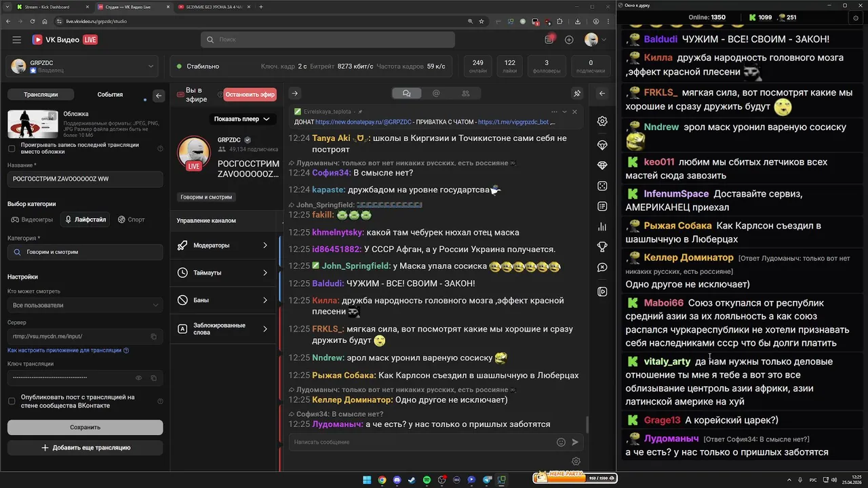Click the Остановить эфир button
The height and width of the screenshot is (488, 868).
(x=250, y=94)
